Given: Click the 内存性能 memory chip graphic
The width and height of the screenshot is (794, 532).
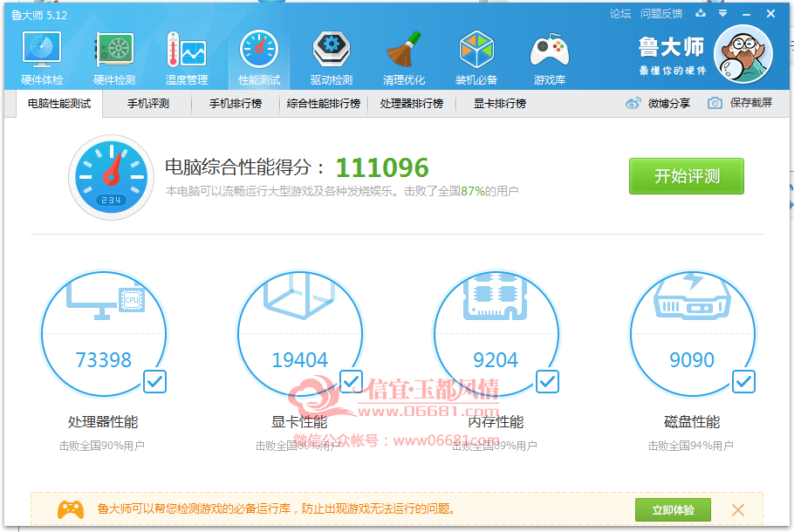Looking at the screenshot, I should point(496,297).
